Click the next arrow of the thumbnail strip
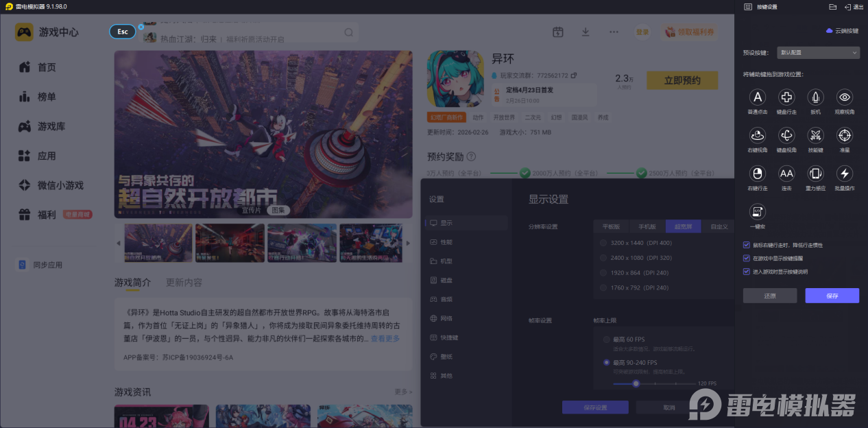Screen dimensions: 868x428 [408, 243]
